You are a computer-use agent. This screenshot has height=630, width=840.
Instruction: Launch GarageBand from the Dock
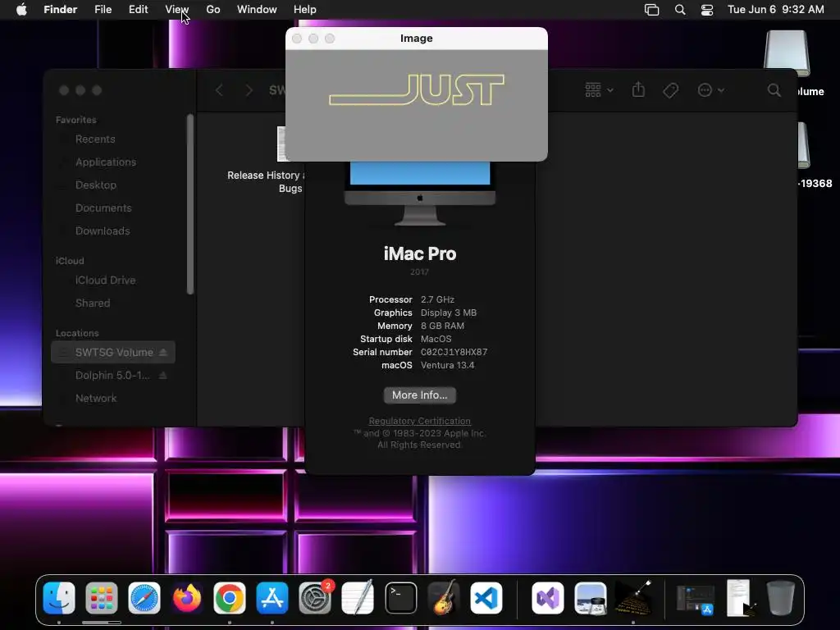point(444,598)
